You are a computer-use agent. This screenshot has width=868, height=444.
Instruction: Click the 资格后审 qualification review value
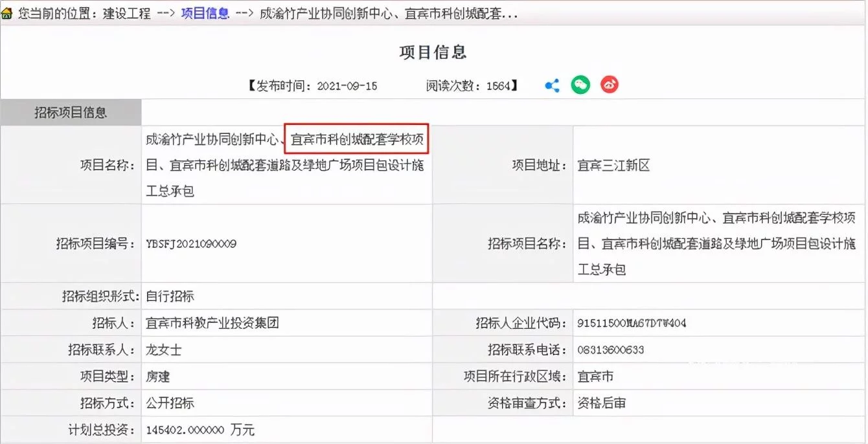[x=601, y=403]
